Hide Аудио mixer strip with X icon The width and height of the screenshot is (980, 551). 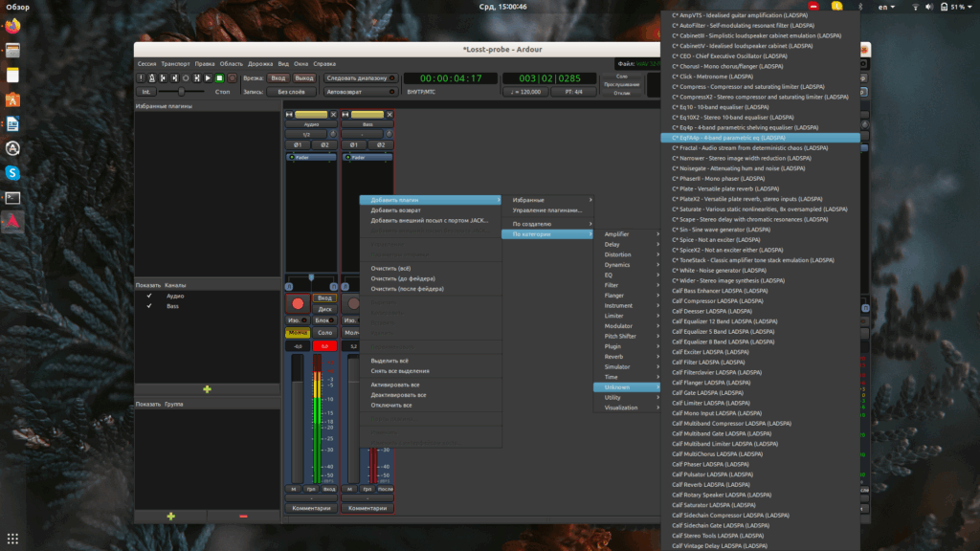click(x=333, y=115)
